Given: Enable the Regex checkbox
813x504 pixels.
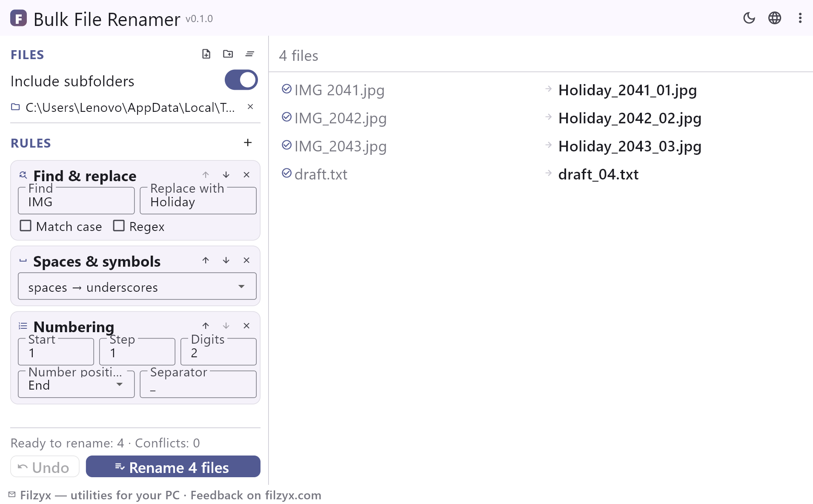Looking at the screenshot, I should click(x=119, y=226).
